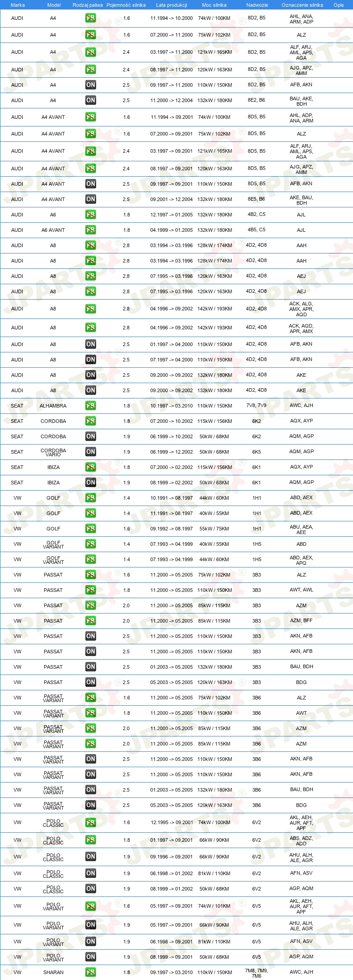Select PB icon for Seat Ibiza 1.8

click(x=91, y=467)
